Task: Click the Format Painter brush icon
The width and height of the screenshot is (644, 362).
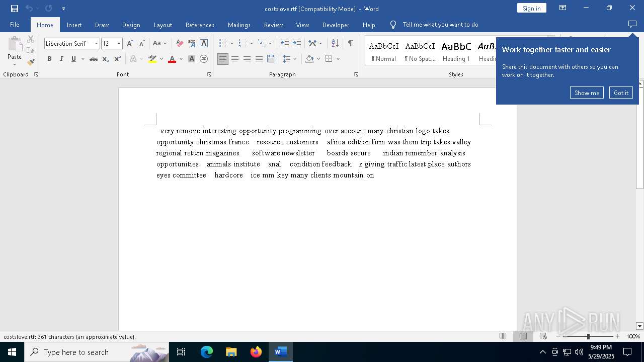Action: (31, 62)
